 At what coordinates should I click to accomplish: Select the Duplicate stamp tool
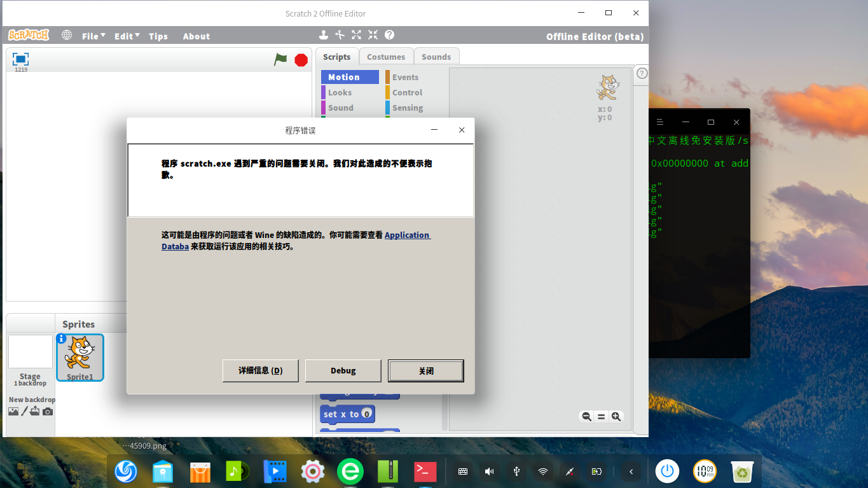324,35
